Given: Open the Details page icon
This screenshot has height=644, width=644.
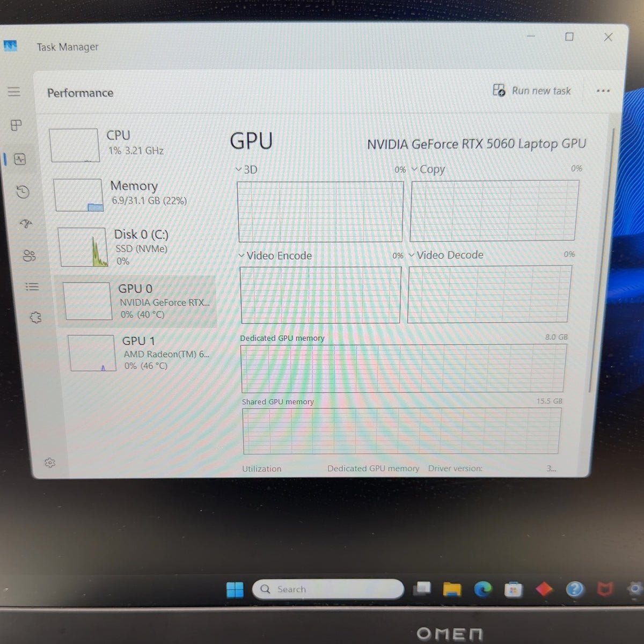Looking at the screenshot, I should [32, 287].
